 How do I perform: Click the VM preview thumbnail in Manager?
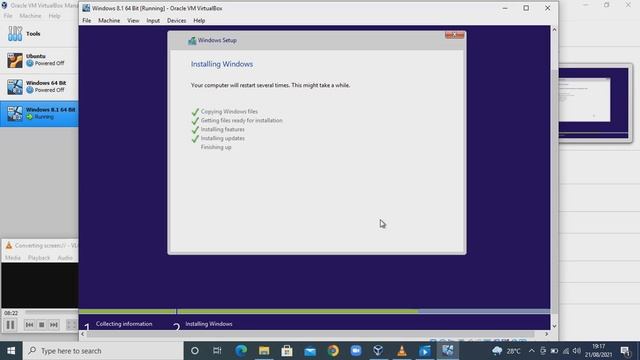(x=593, y=102)
